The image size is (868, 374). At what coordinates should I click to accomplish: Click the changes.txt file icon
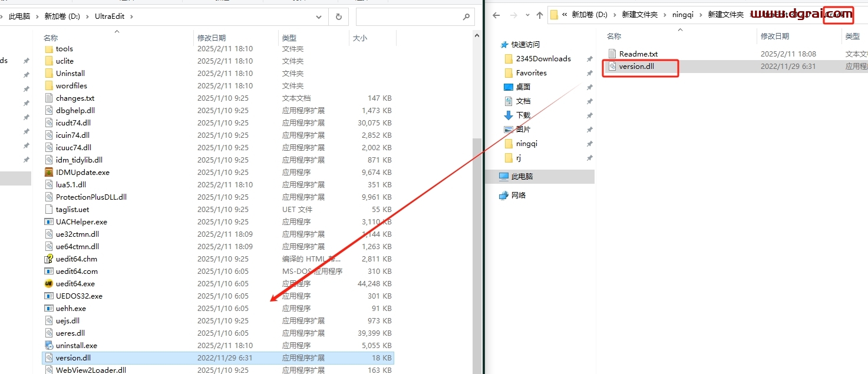pyautogui.click(x=49, y=98)
